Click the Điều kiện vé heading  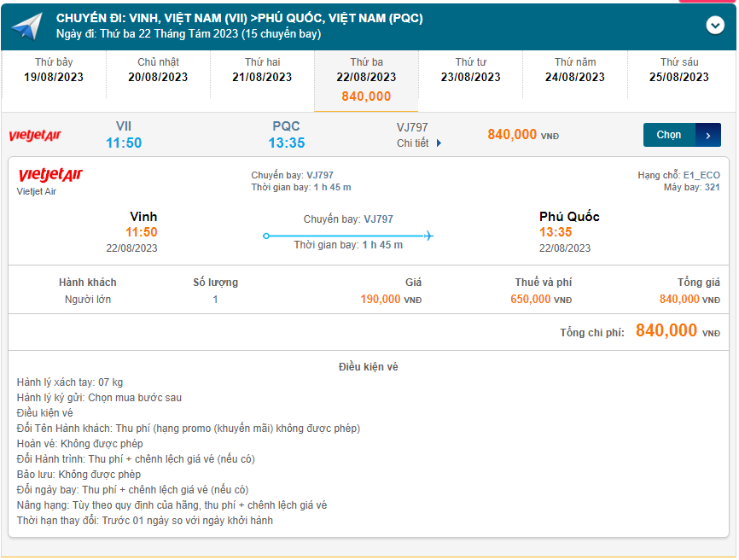[368, 367]
